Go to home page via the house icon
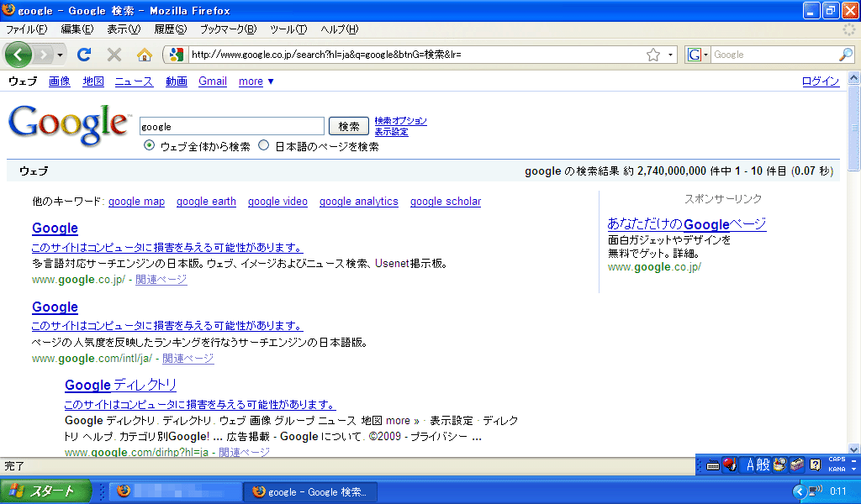Viewport: 861px width, 504px height. coord(145,55)
